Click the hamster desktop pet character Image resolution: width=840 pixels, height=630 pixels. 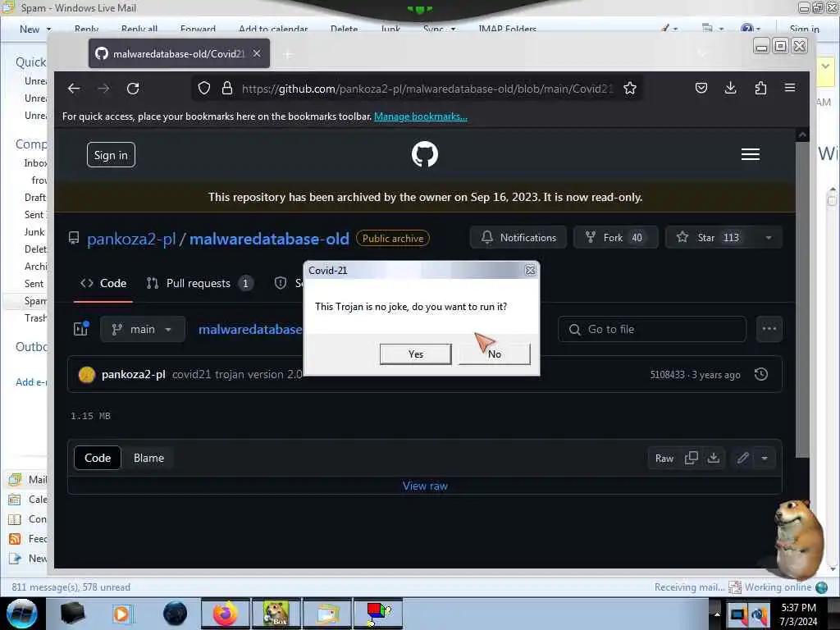click(798, 538)
